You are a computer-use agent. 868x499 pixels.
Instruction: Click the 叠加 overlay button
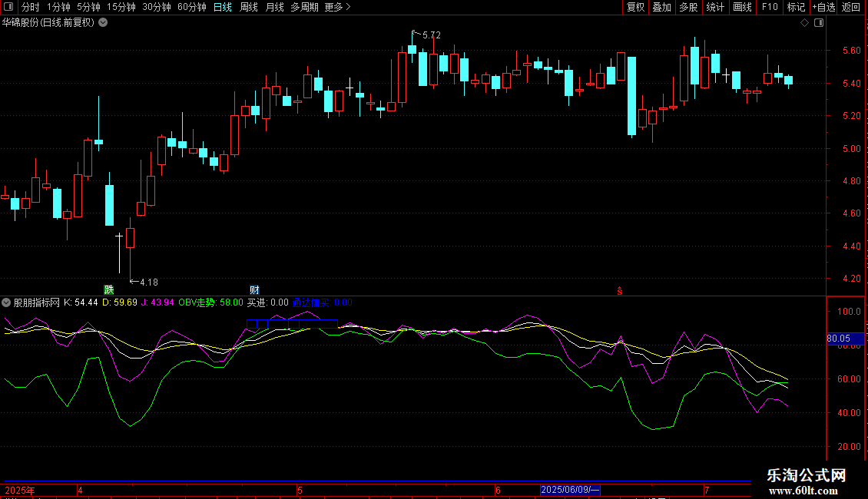pos(661,7)
